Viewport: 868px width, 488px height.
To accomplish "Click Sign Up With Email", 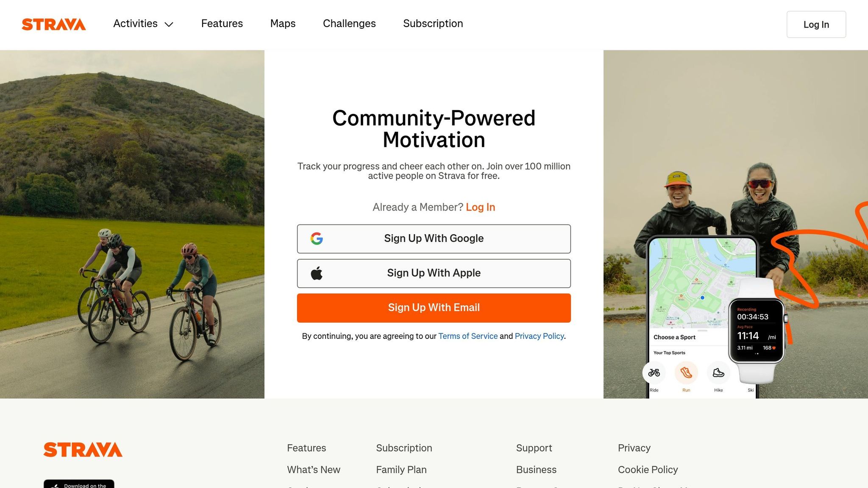I will [x=434, y=308].
